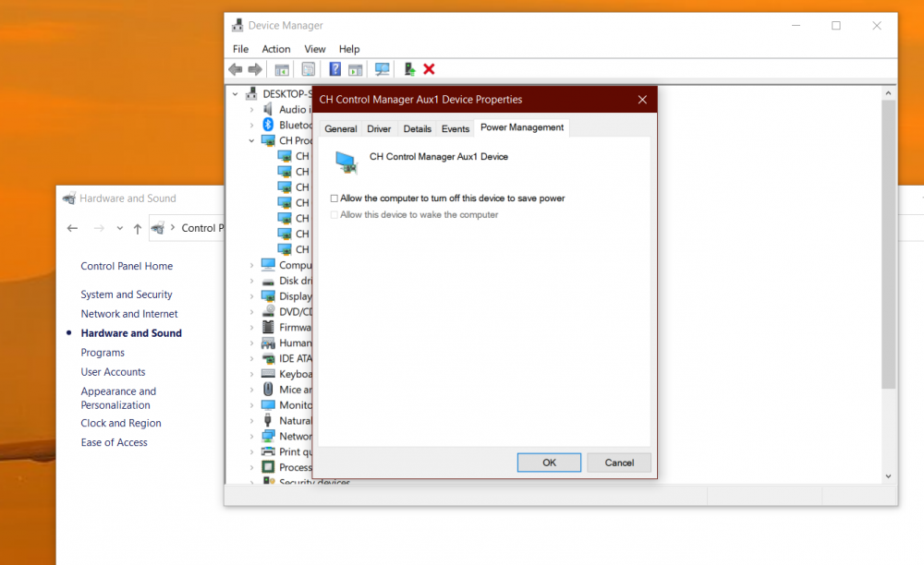Viewport: 924px width, 565px height.
Task: Click OK in the Properties dialog
Action: click(x=549, y=463)
